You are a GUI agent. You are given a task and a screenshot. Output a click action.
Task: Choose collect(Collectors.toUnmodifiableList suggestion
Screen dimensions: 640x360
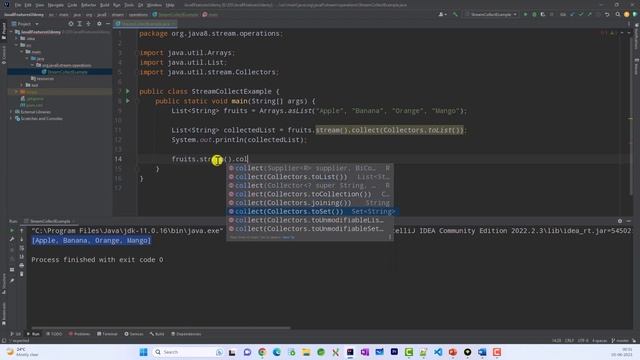[310, 220]
